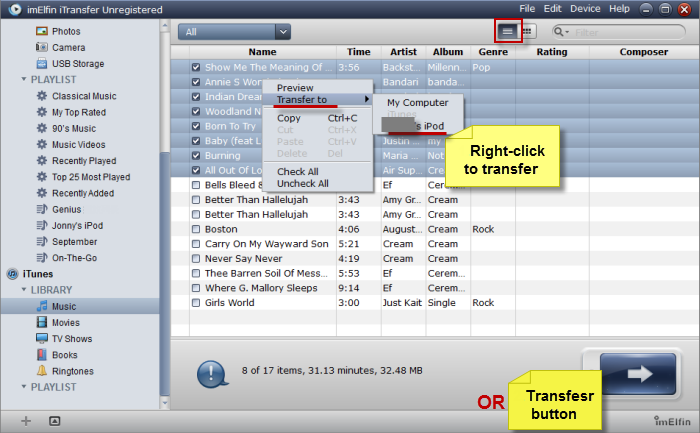700x433 pixels.
Task: Select the iTunes source in the sidebar
Action: 38,274
